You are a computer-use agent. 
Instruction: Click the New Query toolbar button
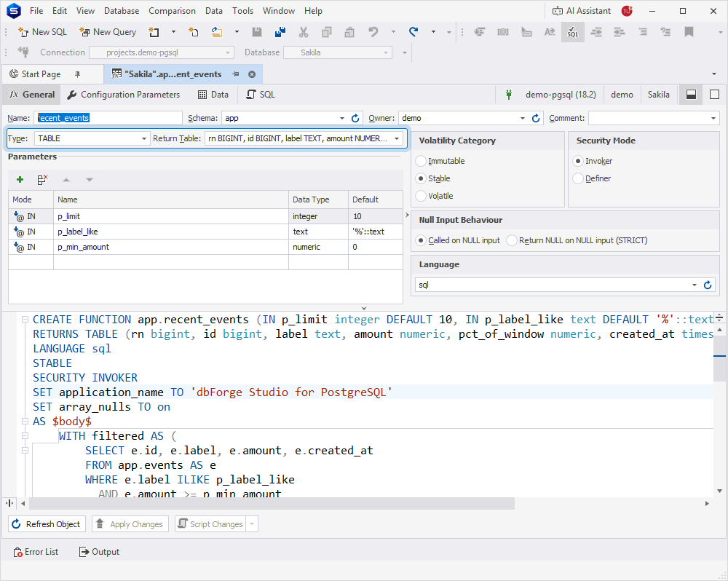108,32
